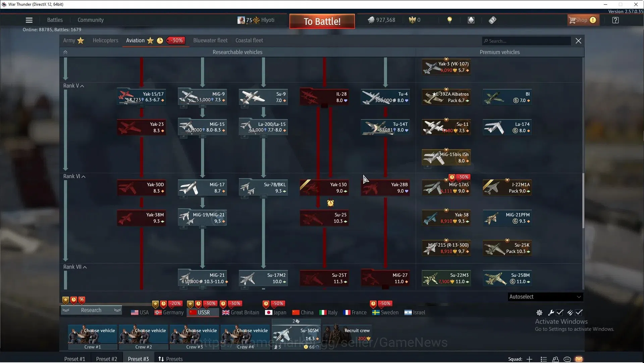Click the orange alarm clock icon under Yak-130
This screenshot has width=644, height=363.
330,203
